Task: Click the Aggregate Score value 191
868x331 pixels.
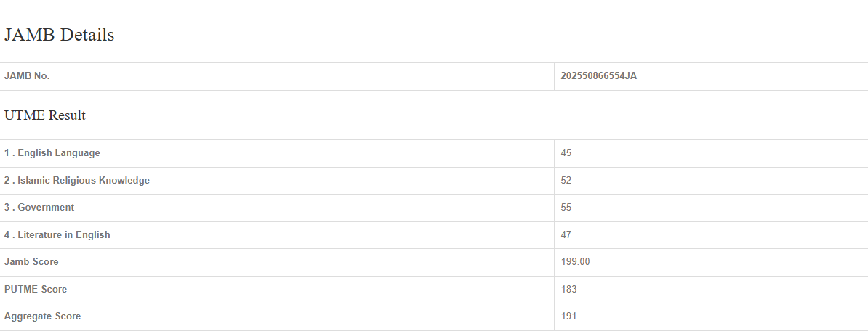Action: [x=568, y=316]
